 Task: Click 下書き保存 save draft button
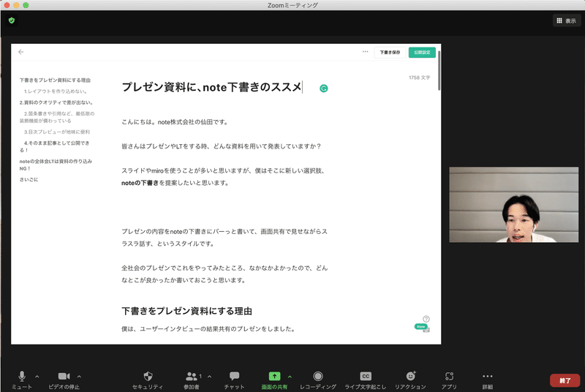pos(390,52)
